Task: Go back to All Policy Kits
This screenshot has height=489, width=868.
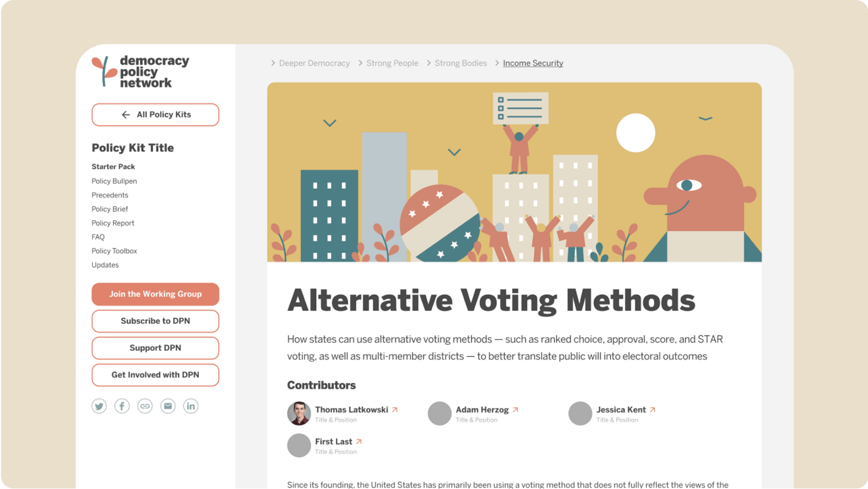Action: pos(155,115)
